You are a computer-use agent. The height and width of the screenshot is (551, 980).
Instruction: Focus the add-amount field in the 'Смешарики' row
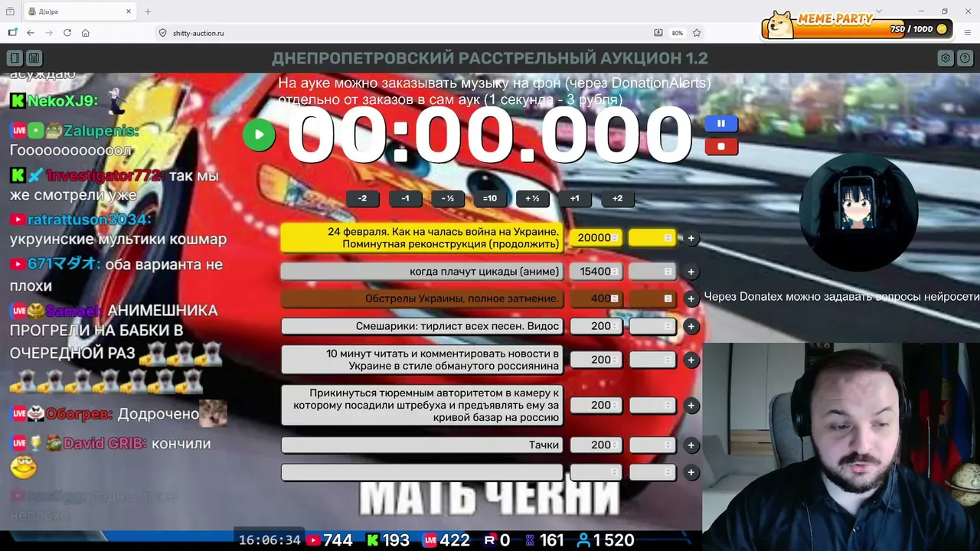click(652, 326)
